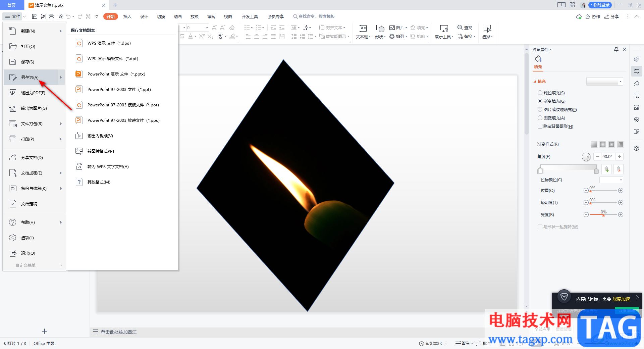Click the add gradient stop icon
Viewport: 644px width, 349px height.
606,169
